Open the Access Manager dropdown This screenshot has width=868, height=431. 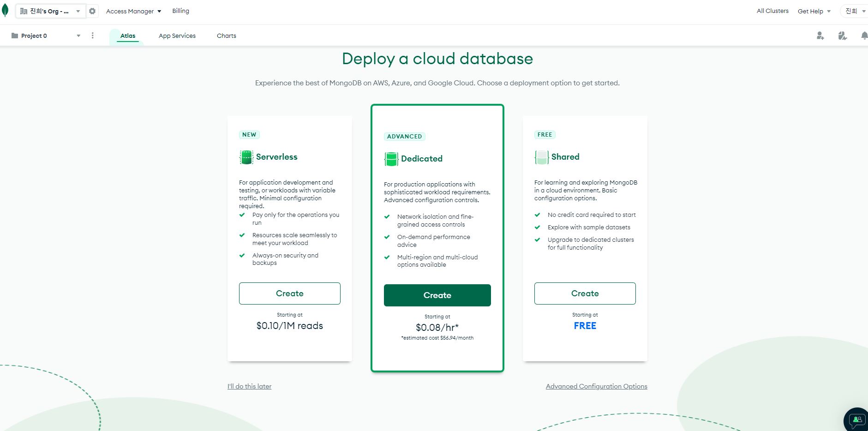133,11
